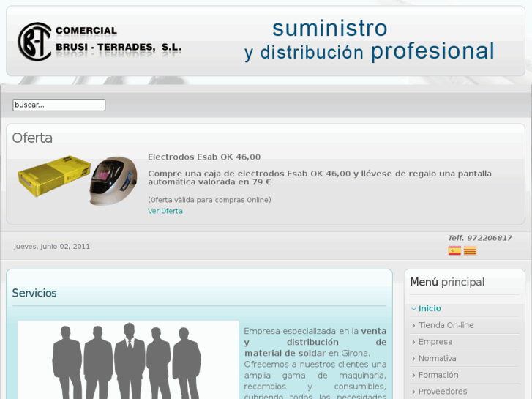Click the Comercial Brusi-Terrades logo

[100, 42]
